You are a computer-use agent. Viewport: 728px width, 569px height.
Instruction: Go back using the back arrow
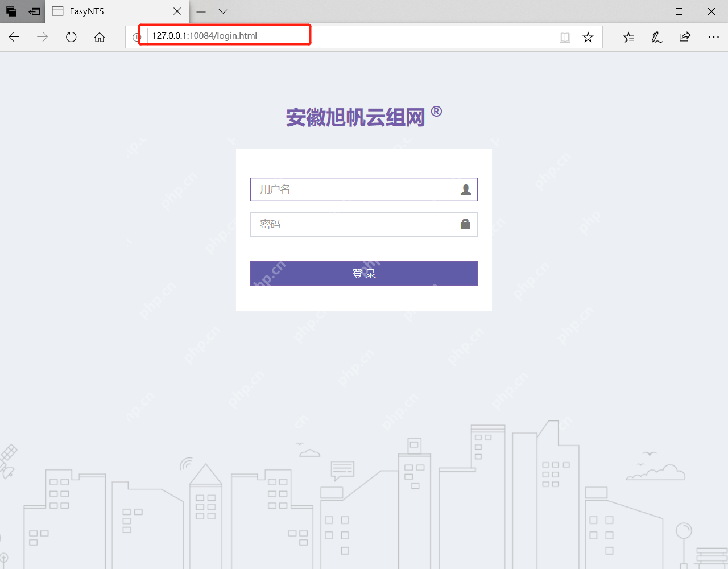click(14, 36)
